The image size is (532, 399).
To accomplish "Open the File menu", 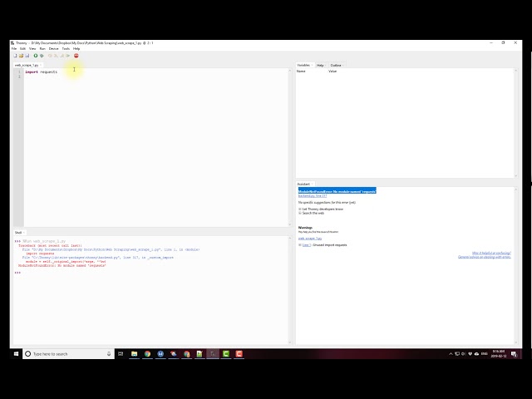I will 14,48.
